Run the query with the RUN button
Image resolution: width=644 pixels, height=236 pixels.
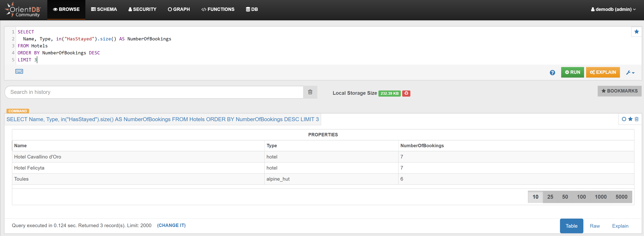click(x=572, y=72)
